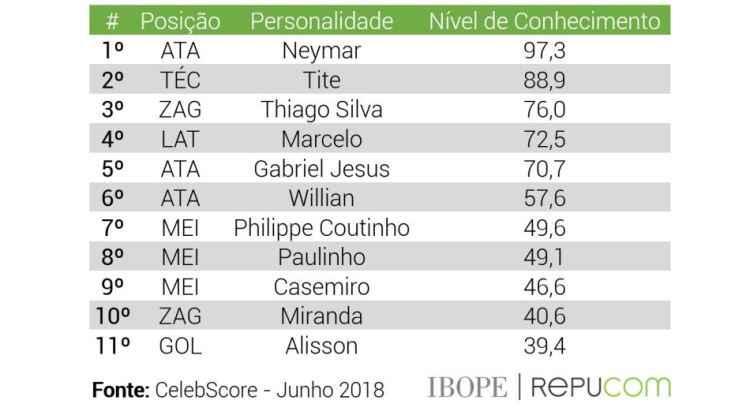Click the # column header
The width and height of the screenshot is (750, 415).
click(x=112, y=22)
